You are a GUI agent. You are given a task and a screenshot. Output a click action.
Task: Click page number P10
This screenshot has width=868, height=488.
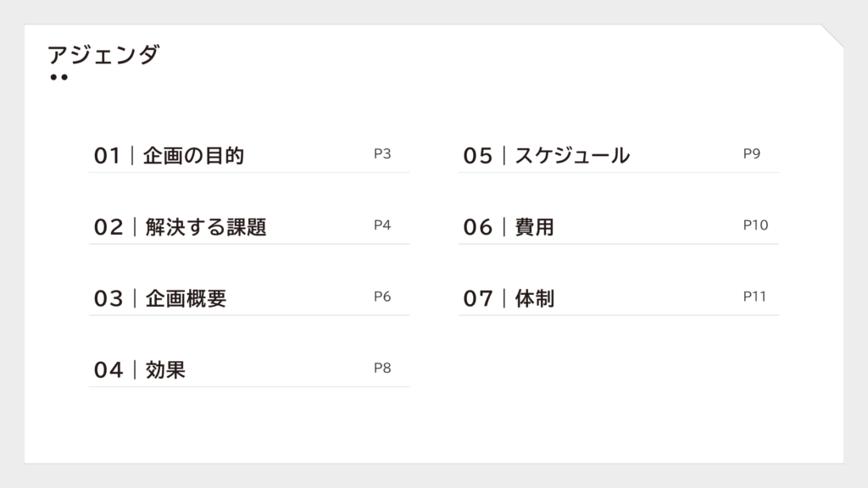[x=755, y=225]
